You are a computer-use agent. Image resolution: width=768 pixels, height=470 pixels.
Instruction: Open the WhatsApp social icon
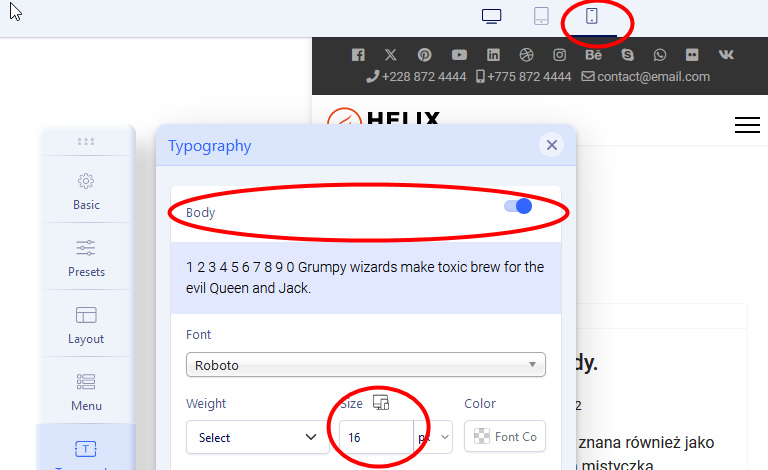click(660, 55)
